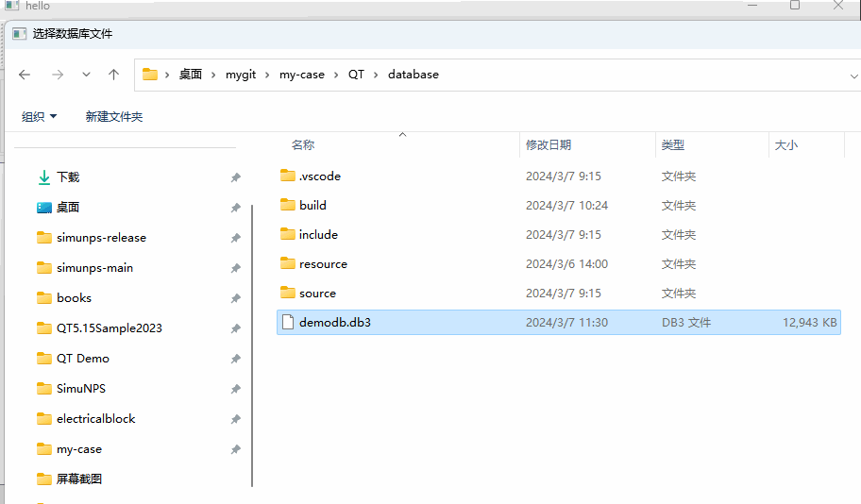This screenshot has width=861, height=504.
Task: Expand the chevron before 桌面 in breadcrumb
Action: 167,75
